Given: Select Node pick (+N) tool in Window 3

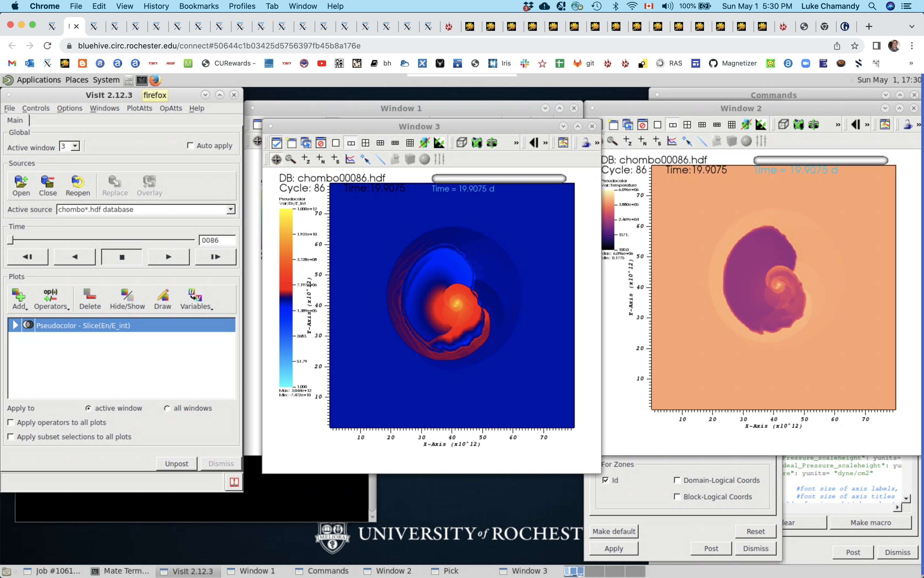Looking at the screenshot, I should pyautogui.click(x=320, y=159).
